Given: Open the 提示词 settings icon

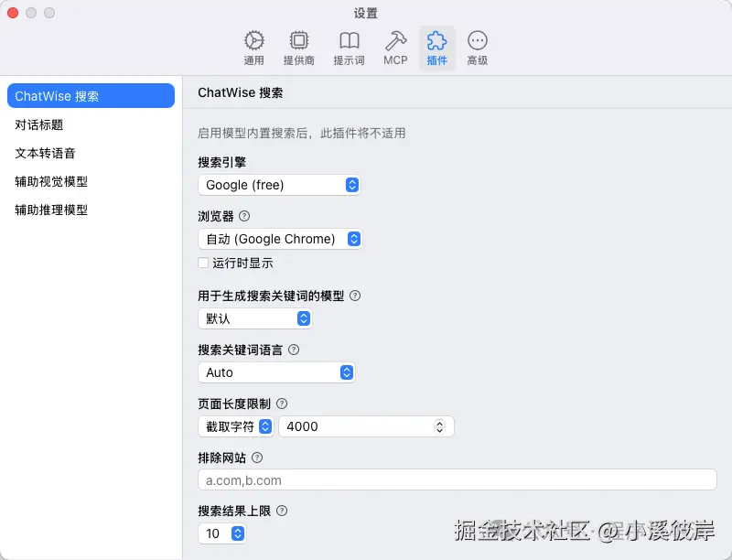Looking at the screenshot, I should (349, 42).
